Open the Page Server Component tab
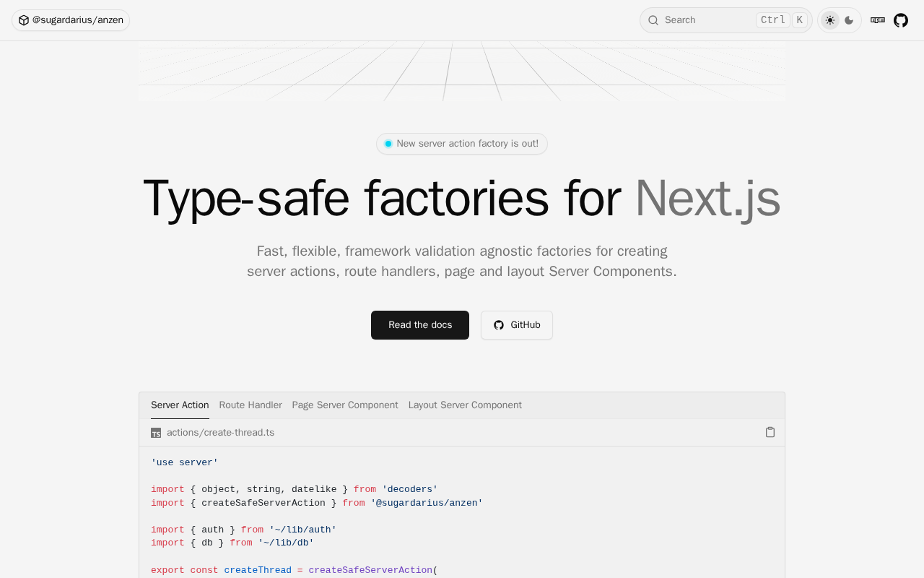Image resolution: width=924 pixels, height=578 pixels. (x=345, y=405)
